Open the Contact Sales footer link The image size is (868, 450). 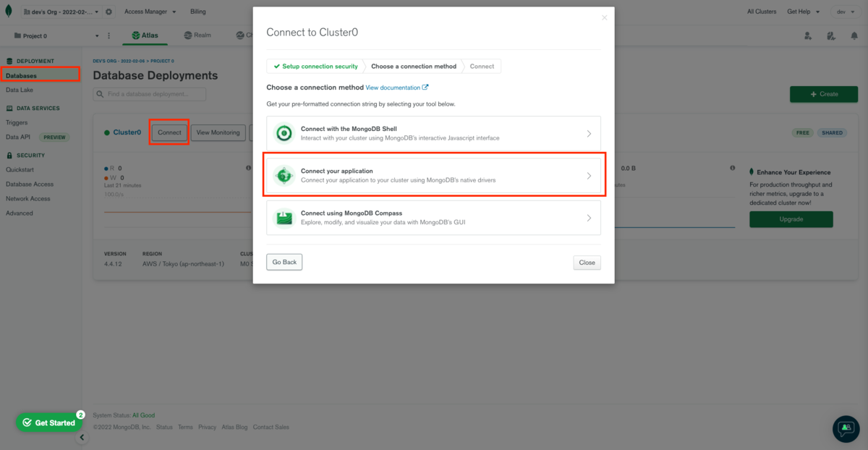pyautogui.click(x=271, y=427)
